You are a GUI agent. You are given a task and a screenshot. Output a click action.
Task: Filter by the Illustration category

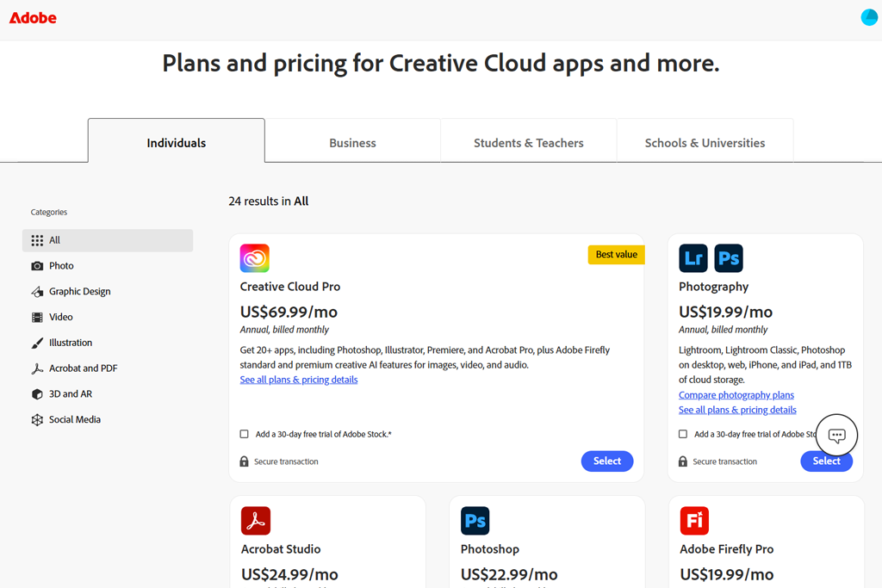pos(108,343)
